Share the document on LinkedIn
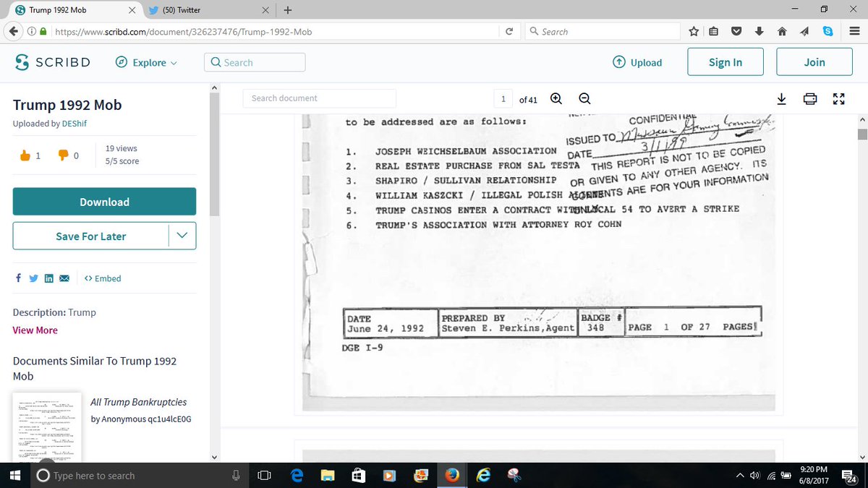This screenshot has width=868, height=488. [x=49, y=278]
